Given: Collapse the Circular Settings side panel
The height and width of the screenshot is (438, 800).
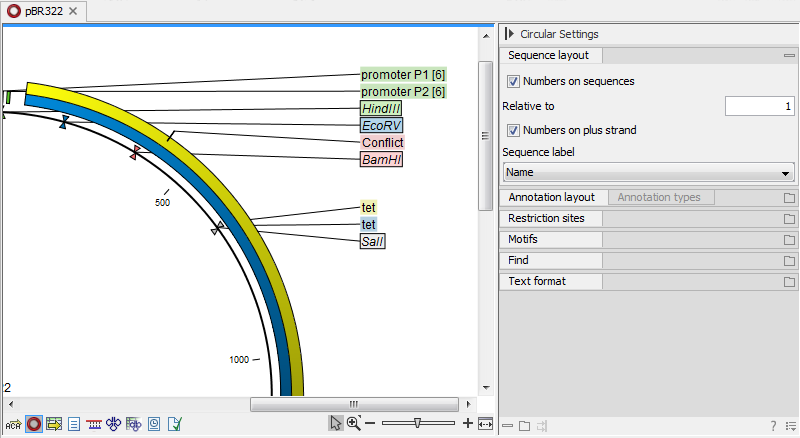Looking at the screenshot, I should pos(510,34).
